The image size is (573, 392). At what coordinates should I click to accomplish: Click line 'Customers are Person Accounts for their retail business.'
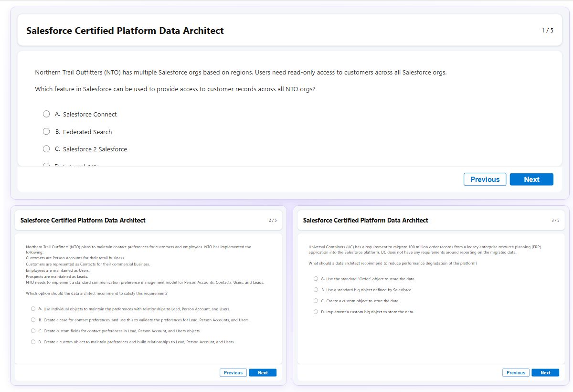75,258
